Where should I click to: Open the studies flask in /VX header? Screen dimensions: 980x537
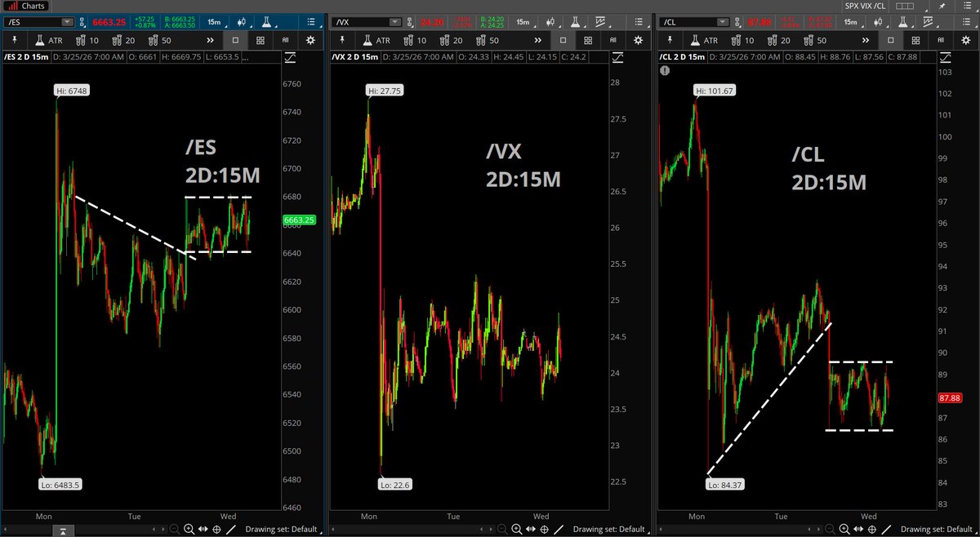point(575,22)
